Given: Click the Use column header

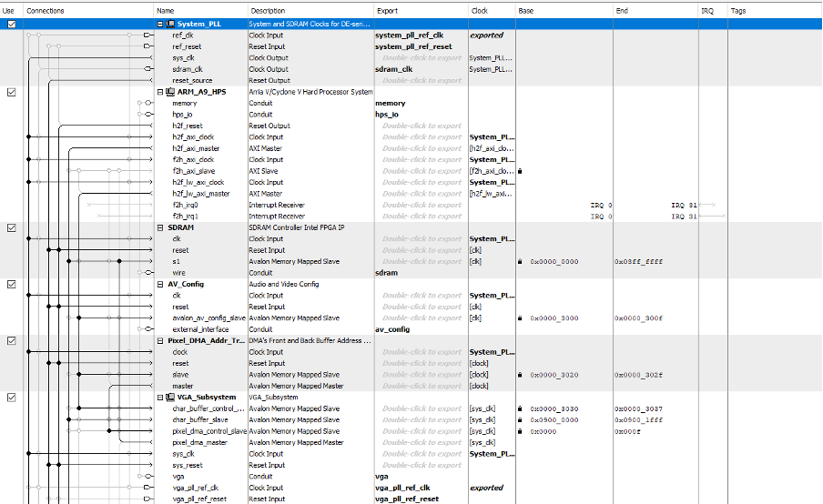Looking at the screenshot, I should click(12, 11).
